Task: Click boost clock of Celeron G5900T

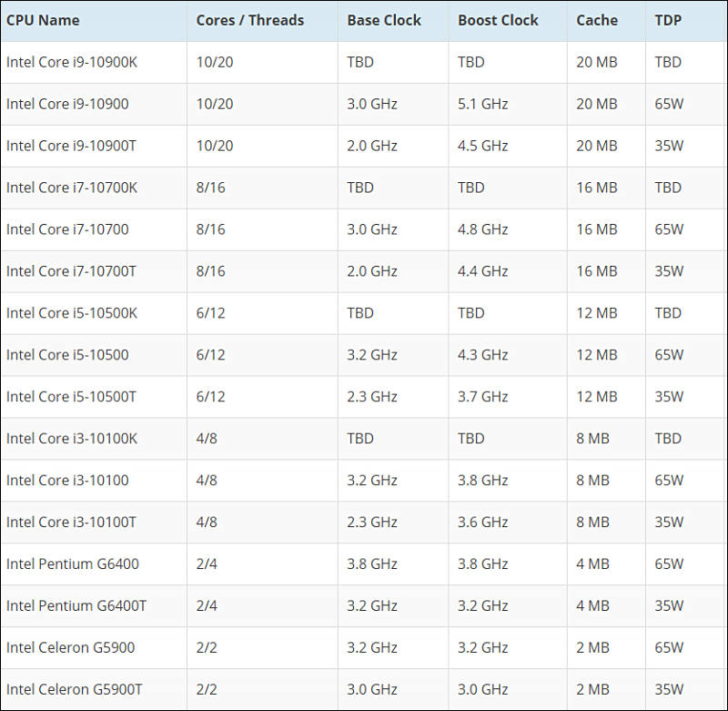Action: pyautogui.click(x=483, y=689)
